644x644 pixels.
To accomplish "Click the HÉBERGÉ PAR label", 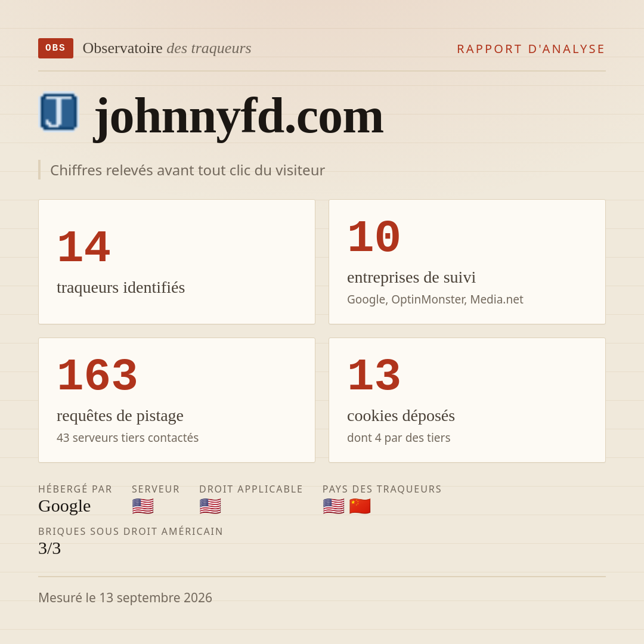I will point(75,489).
